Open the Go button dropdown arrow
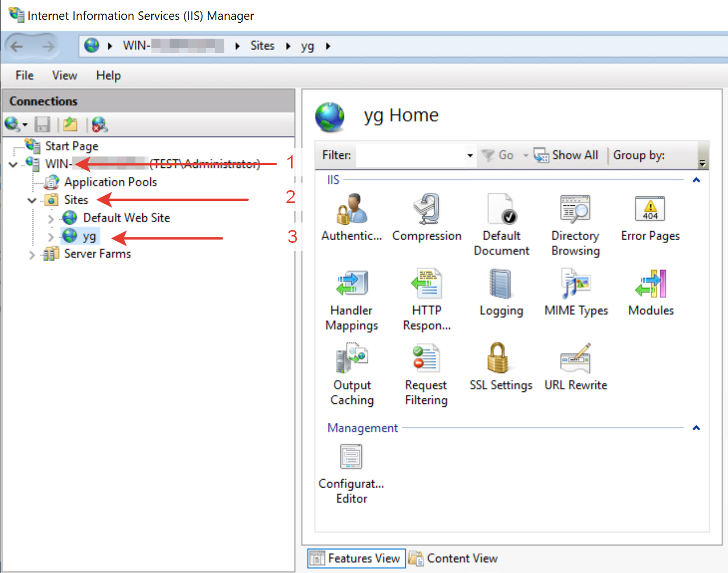 point(525,155)
